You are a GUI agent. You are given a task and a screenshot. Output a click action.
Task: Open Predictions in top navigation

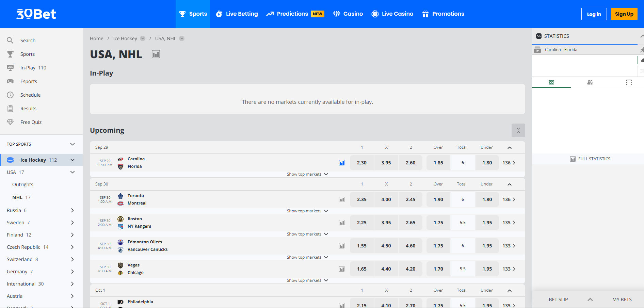point(295,14)
